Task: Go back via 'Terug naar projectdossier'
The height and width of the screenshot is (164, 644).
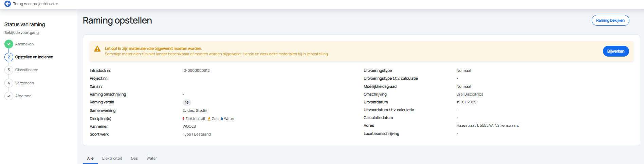Action: (x=35, y=4)
